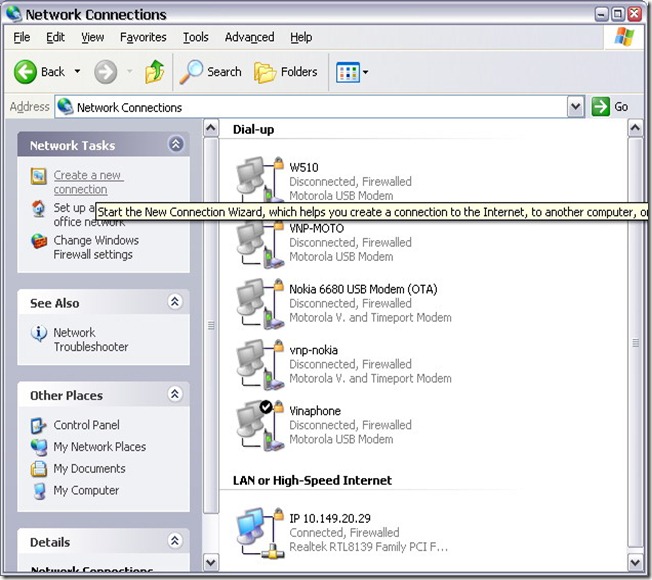Image resolution: width=652 pixels, height=580 pixels.
Task: Click the title bar Network Connections globe icon
Action: (x=14, y=14)
